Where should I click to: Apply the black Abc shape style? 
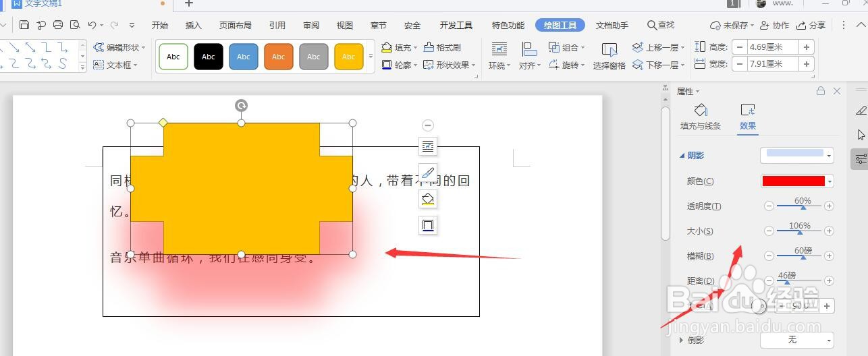click(x=209, y=57)
